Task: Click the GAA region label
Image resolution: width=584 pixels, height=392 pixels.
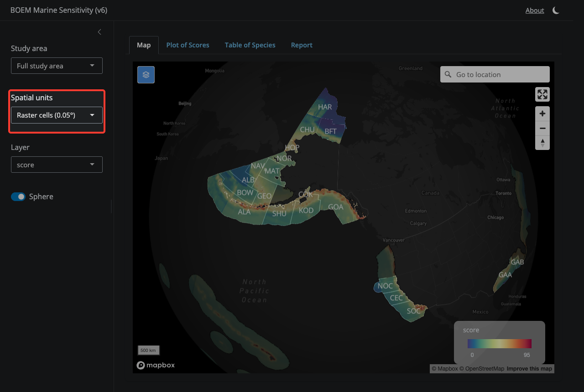Action: coord(505,275)
